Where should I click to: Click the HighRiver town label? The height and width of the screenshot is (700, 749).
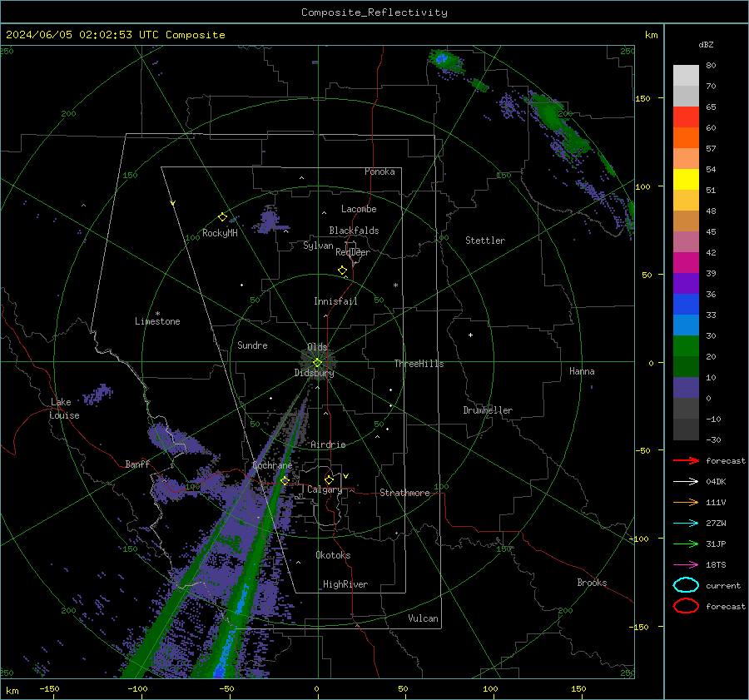345,584
